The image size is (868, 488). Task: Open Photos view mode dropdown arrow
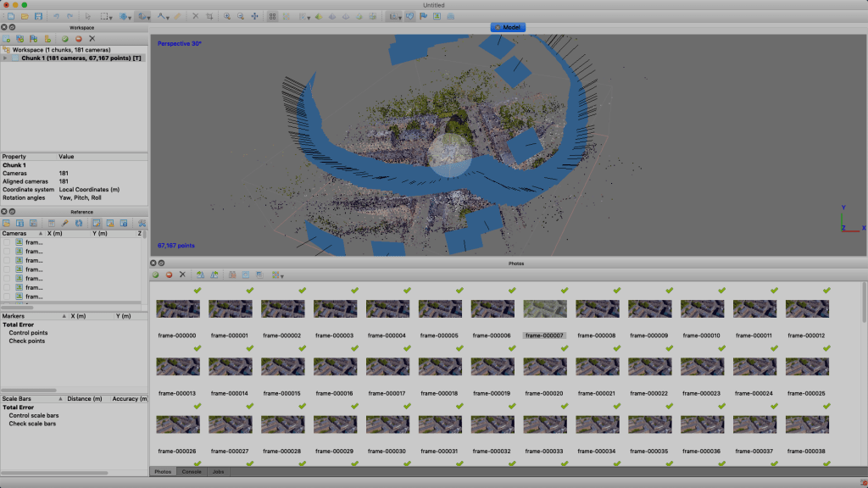tap(281, 275)
